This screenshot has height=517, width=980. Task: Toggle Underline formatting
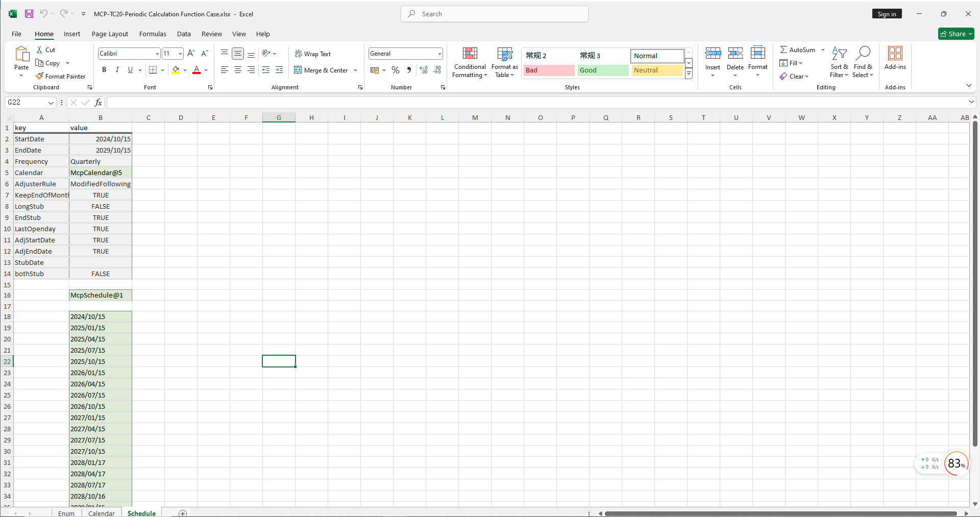(x=130, y=70)
